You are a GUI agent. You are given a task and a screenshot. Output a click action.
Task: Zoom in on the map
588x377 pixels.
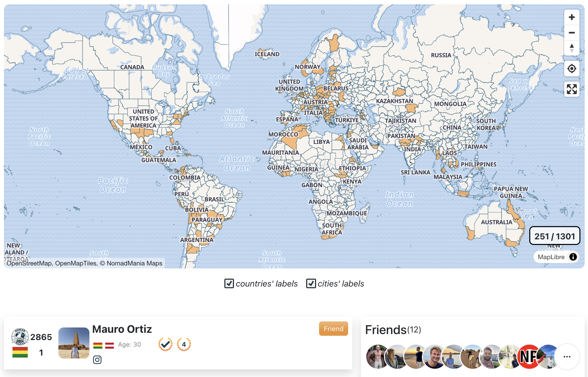click(x=572, y=17)
